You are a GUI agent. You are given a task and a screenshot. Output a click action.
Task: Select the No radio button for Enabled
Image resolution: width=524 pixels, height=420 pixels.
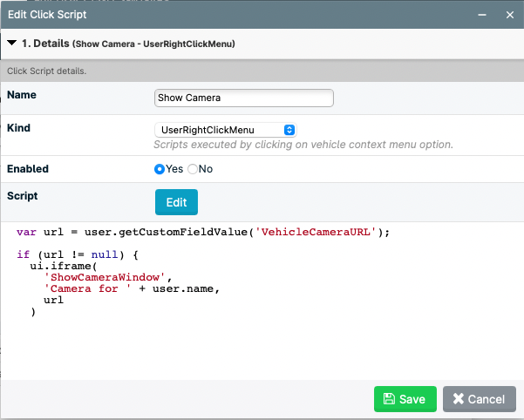click(193, 169)
